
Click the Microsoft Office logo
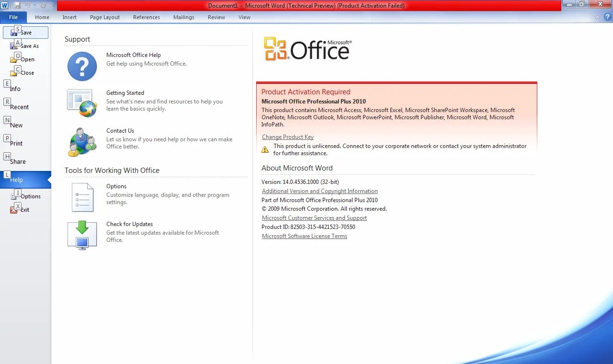(307, 49)
